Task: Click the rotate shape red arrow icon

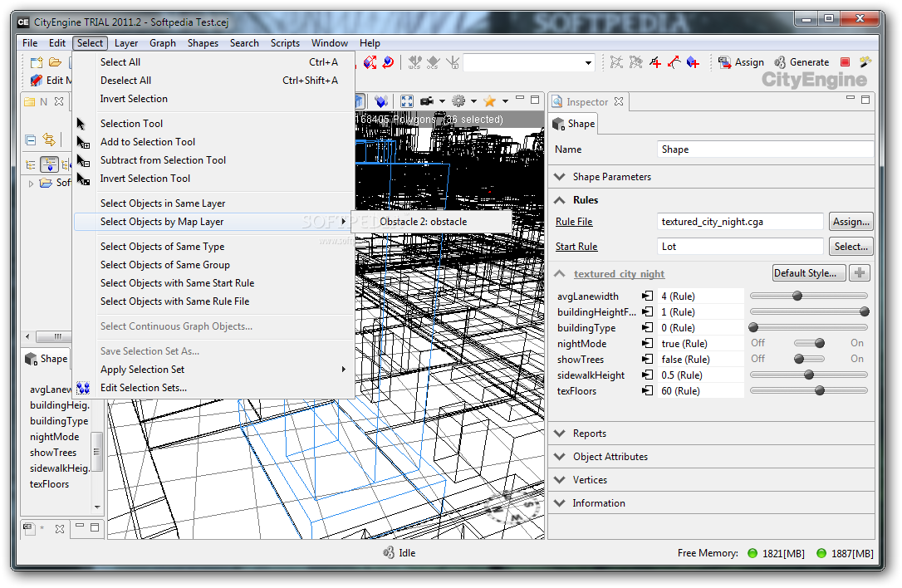Action: tap(389, 62)
